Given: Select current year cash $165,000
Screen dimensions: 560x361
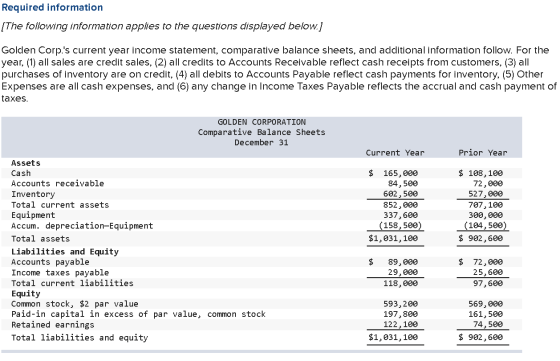Looking at the screenshot, I should (393, 173).
